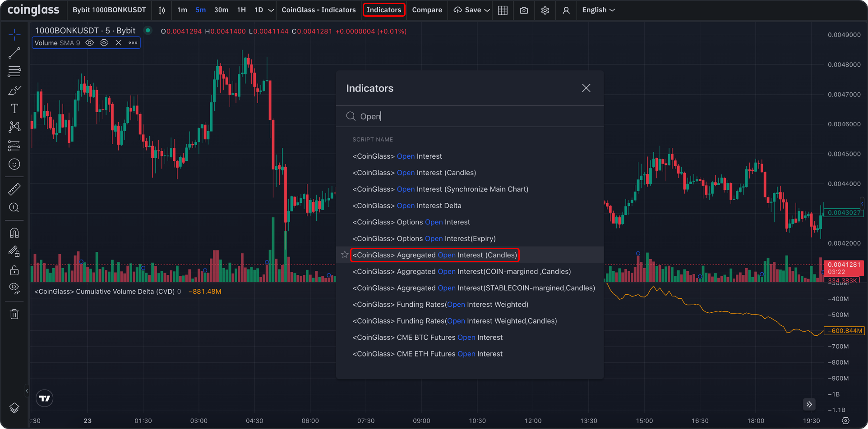Open the chart patterns tool
The height and width of the screenshot is (429, 868).
point(14,127)
